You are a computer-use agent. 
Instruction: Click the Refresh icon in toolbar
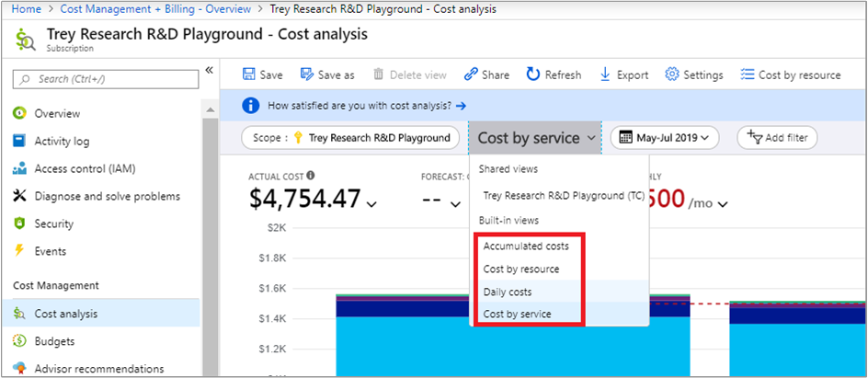pos(533,75)
